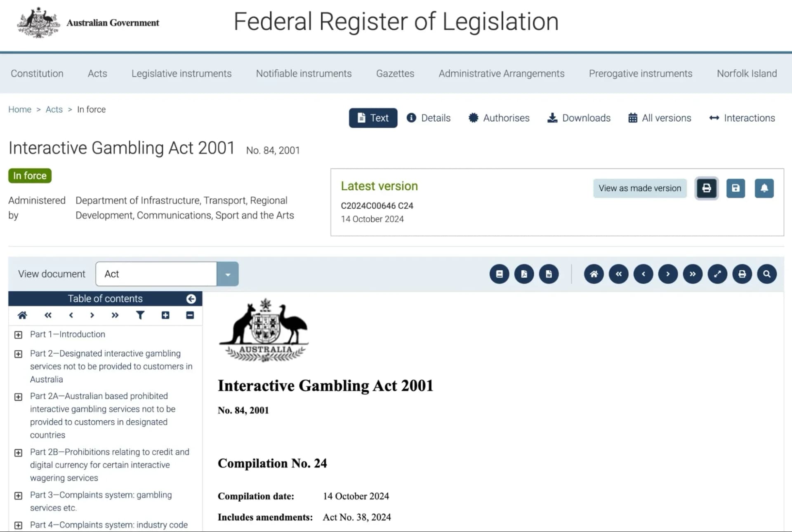The height and width of the screenshot is (532, 792).
Task: Switch to the All versions tab
Action: coord(660,118)
